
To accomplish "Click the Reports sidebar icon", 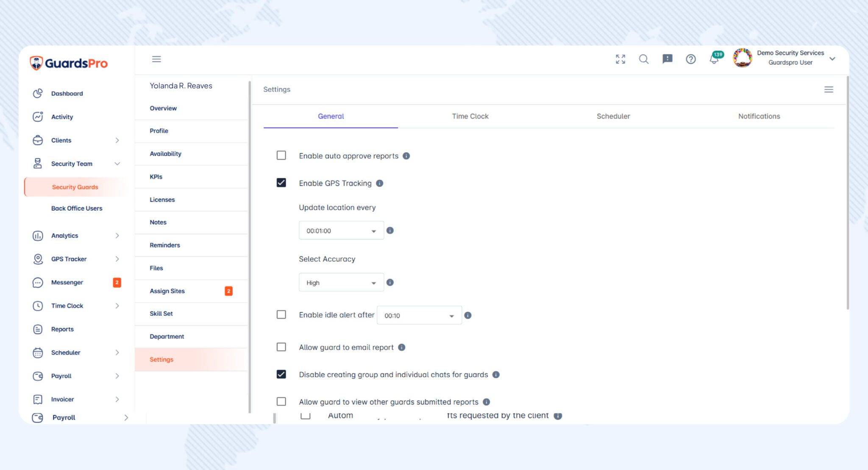I will pyautogui.click(x=38, y=329).
